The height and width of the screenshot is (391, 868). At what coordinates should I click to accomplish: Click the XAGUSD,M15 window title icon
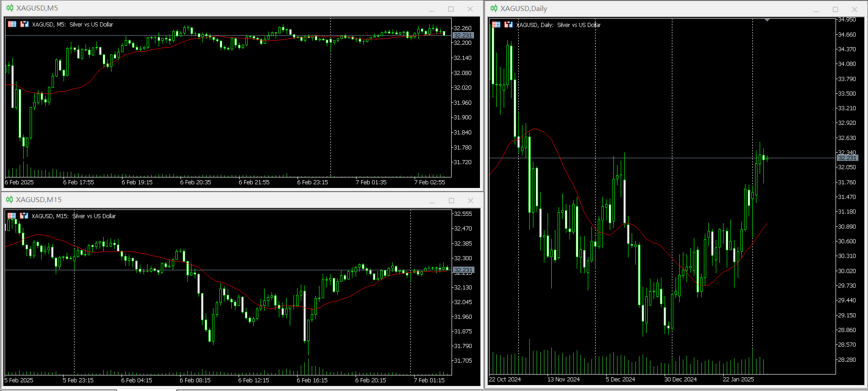10,199
